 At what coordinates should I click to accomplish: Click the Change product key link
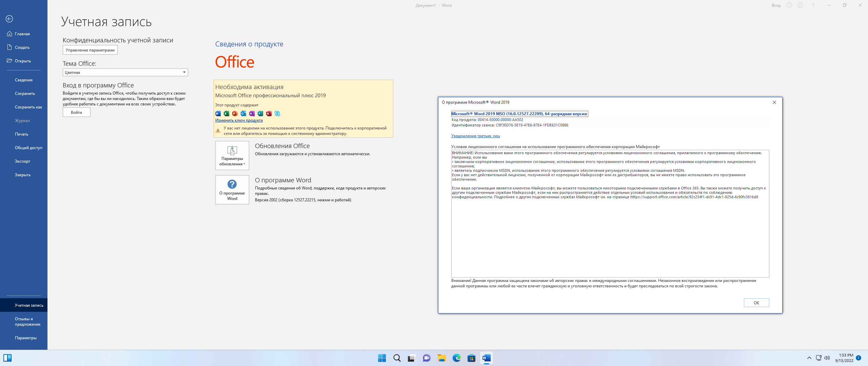[239, 120]
